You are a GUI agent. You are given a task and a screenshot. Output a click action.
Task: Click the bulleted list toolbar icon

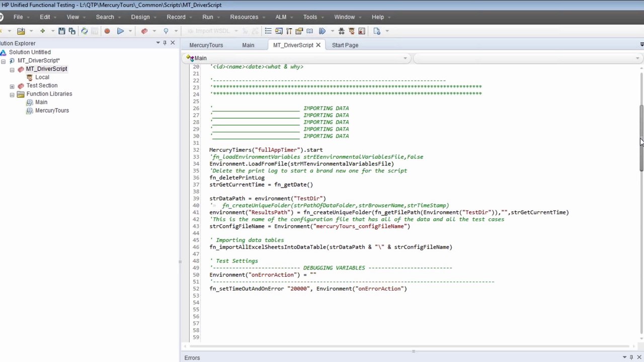(x=268, y=31)
